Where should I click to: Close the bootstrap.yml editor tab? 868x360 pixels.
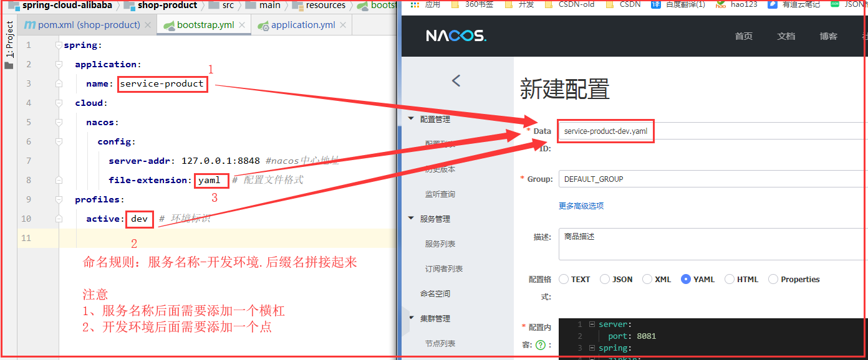[243, 26]
